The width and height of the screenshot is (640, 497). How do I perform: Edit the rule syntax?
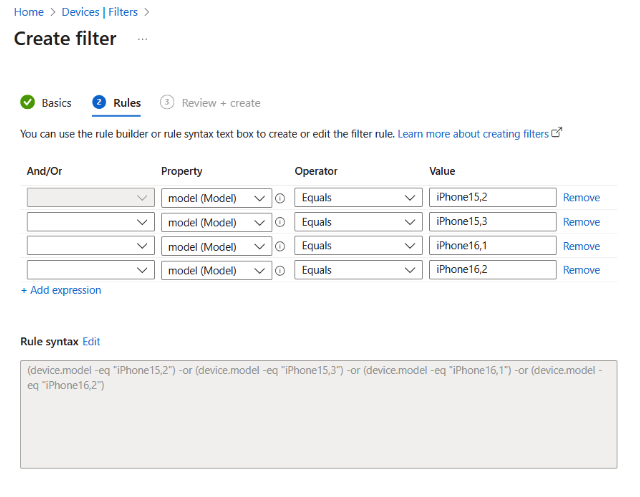tap(91, 341)
